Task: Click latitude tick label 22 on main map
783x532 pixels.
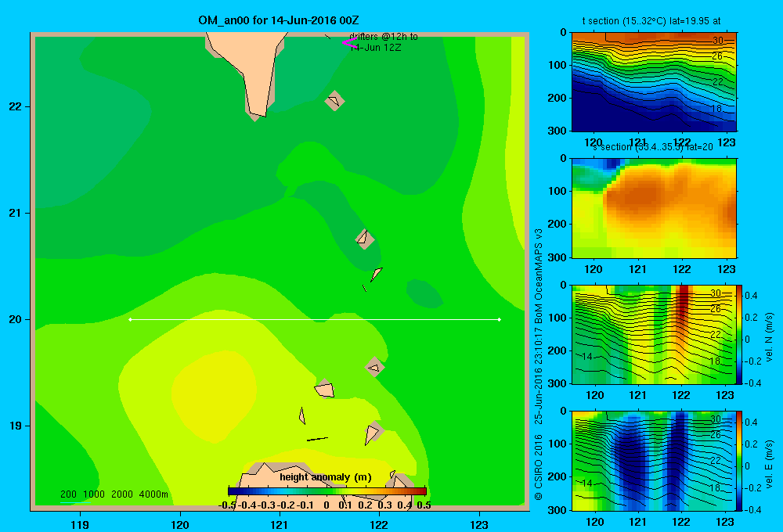Action: (16, 106)
